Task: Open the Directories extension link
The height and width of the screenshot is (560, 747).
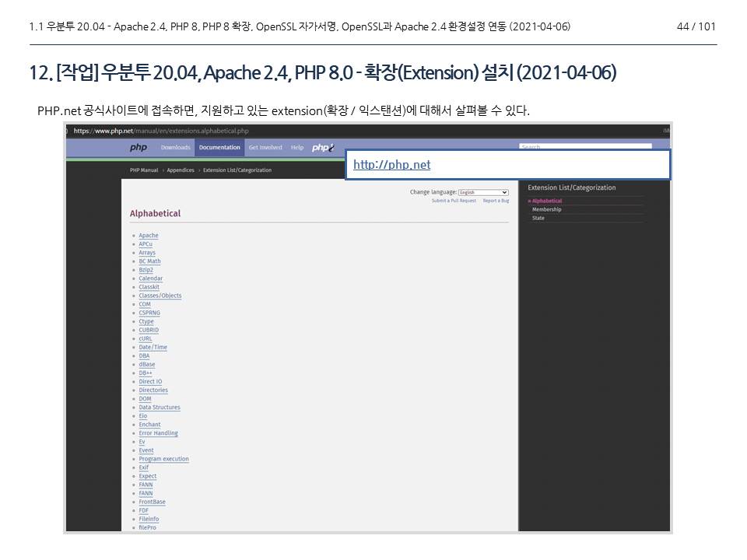Action: (x=153, y=390)
